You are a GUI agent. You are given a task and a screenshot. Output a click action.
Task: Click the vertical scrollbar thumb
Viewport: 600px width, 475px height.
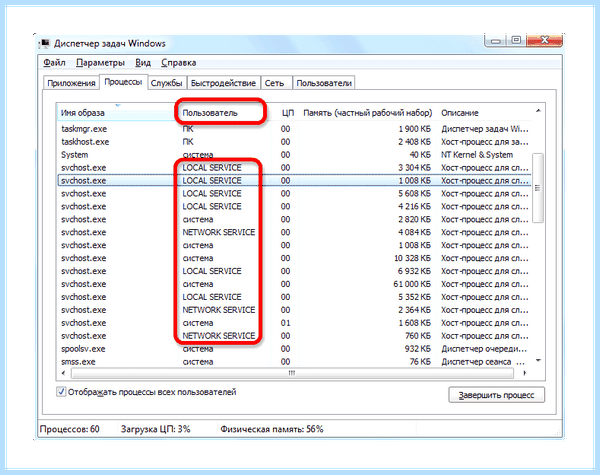[538, 188]
